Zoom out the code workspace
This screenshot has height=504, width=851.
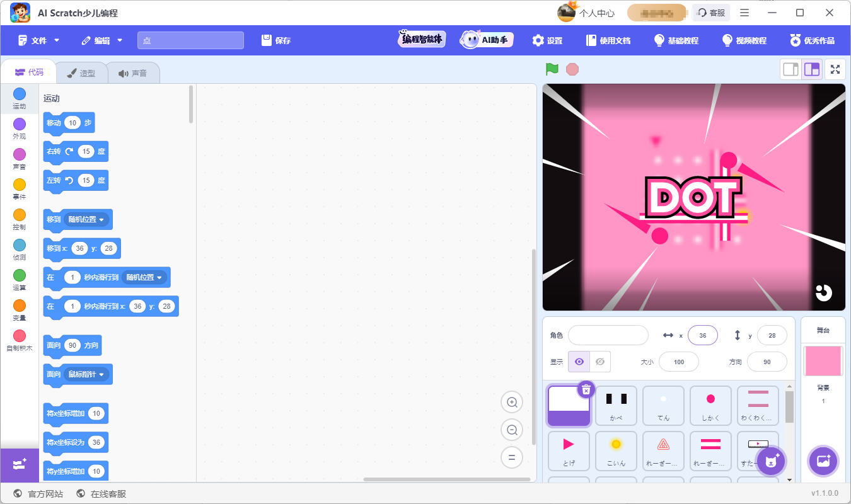512,430
